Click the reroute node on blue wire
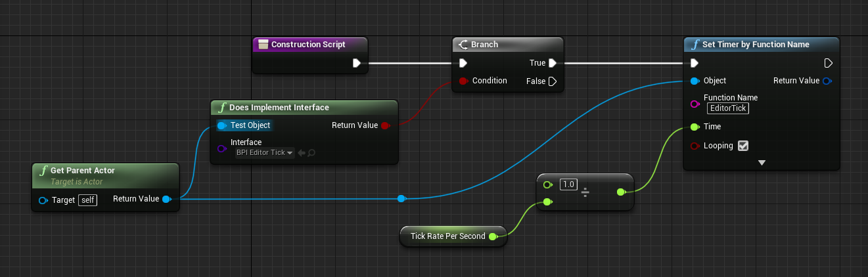This screenshot has width=868, height=277. [401, 198]
